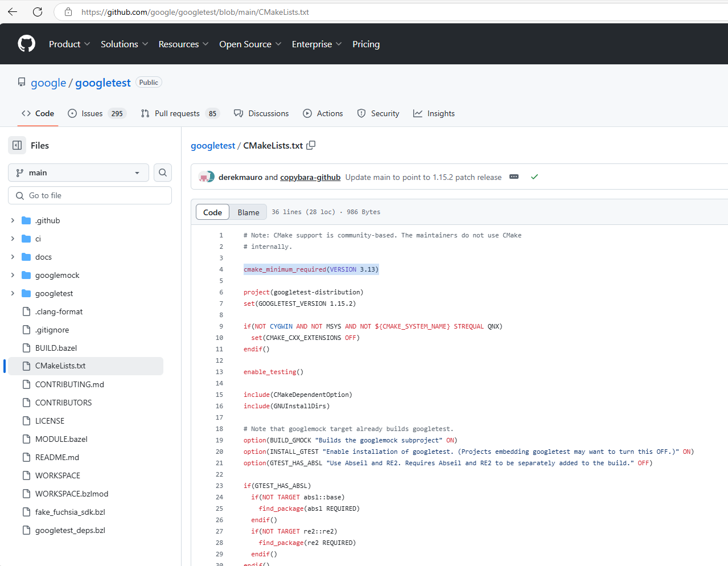Expand the docs folder chevron
The image size is (728, 566).
coord(13,257)
